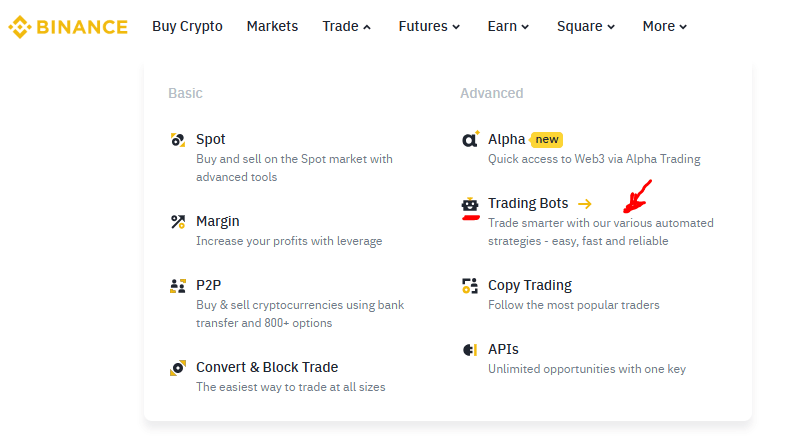Click the Alpha icon

click(470, 140)
